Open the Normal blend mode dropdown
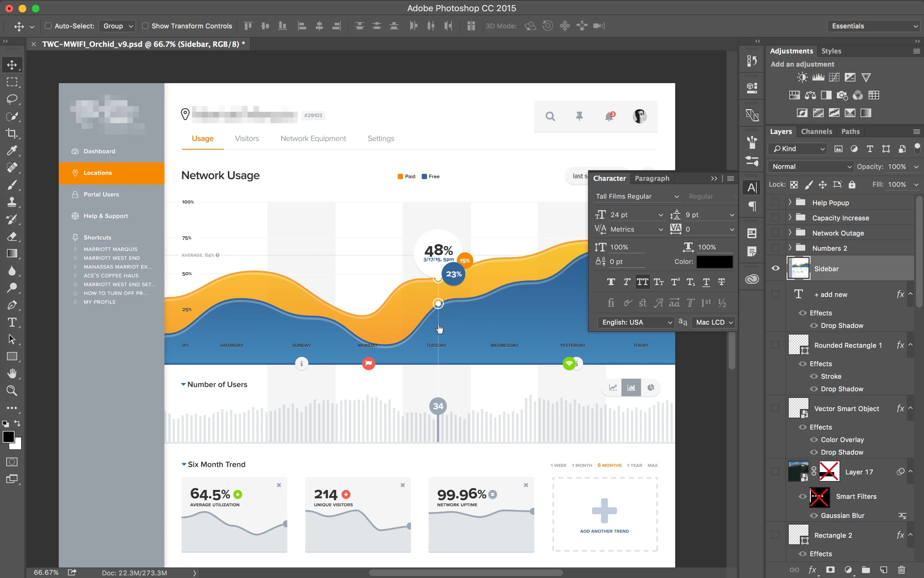The image size is (924, 578). pyautogui.click(x=810, y=167)
